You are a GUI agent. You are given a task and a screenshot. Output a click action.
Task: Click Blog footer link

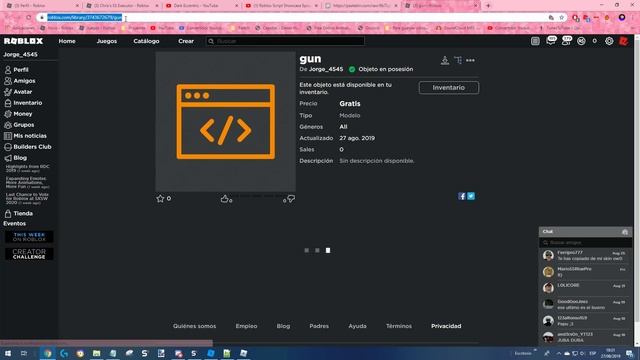[283, 326]
